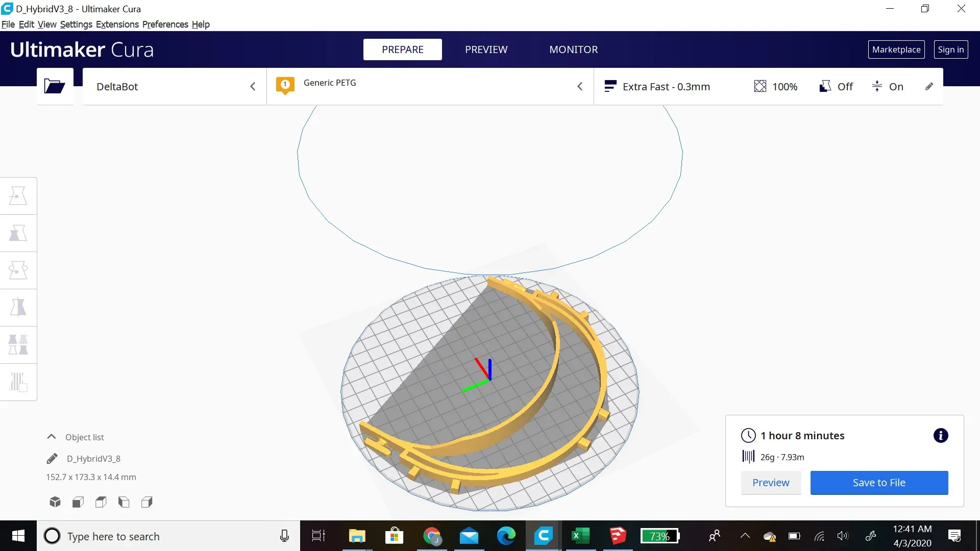The image size is (980, 551).
Task: Click the infill 100% icon
Action: tap(760, 86)
